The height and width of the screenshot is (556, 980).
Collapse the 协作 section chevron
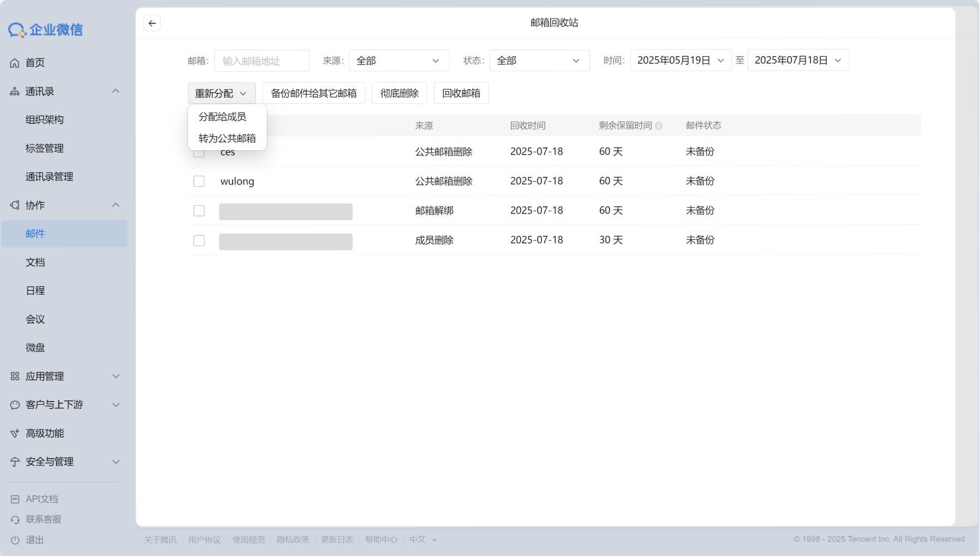[x=116, y=205]
